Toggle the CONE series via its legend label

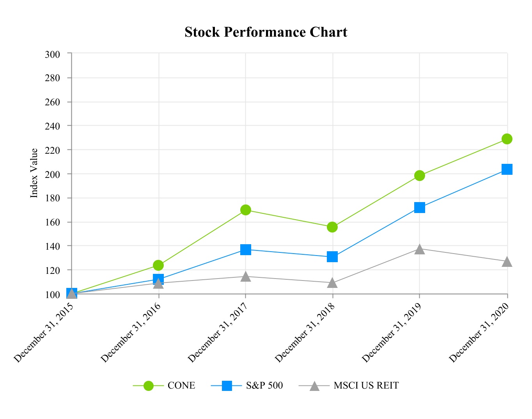tap(181, 386)
